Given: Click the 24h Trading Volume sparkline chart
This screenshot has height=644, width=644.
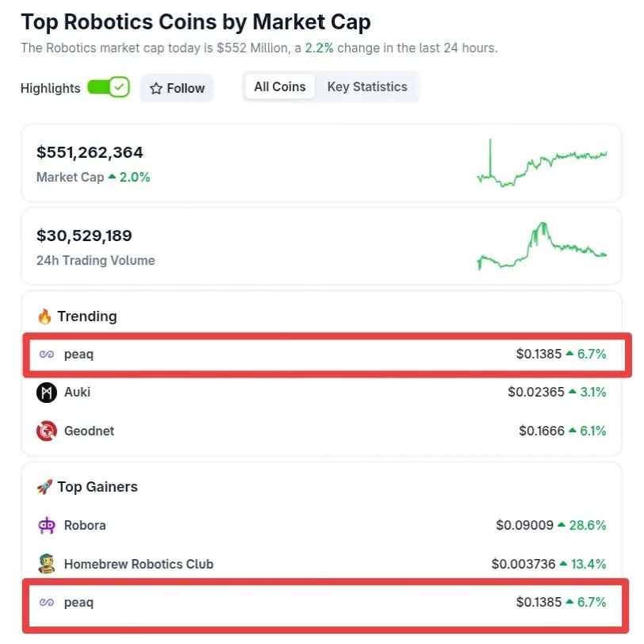Looking at the screenshot, I should point(542,246).
